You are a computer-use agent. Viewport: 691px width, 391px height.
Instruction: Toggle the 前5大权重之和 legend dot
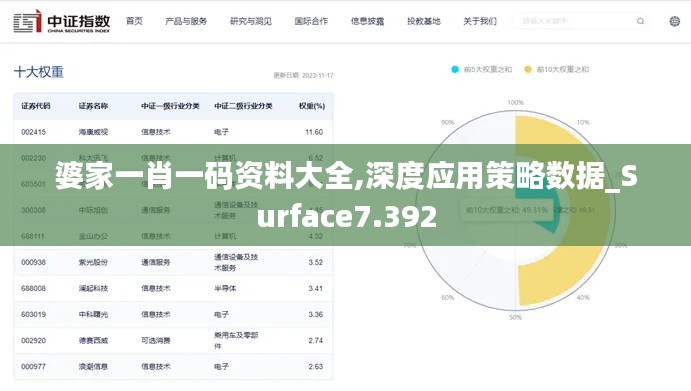(455, 69)
